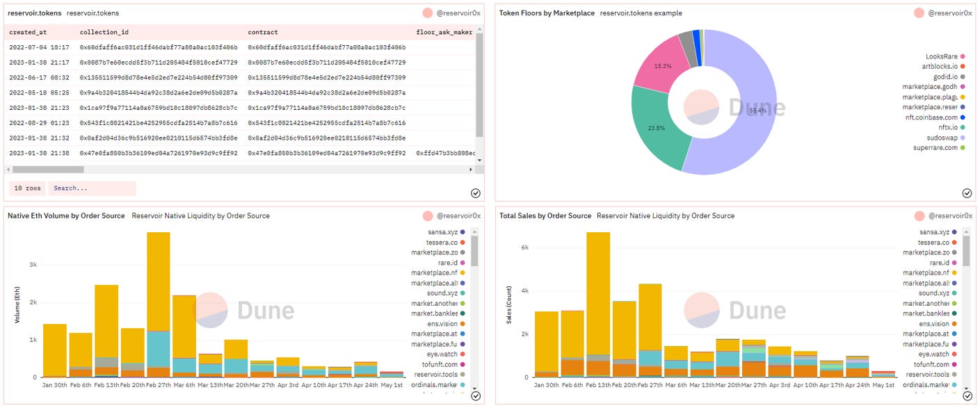
Task: Click table cell '2022-07-04 18:17'
Action: pyautogui.click(x=39, y=47)
